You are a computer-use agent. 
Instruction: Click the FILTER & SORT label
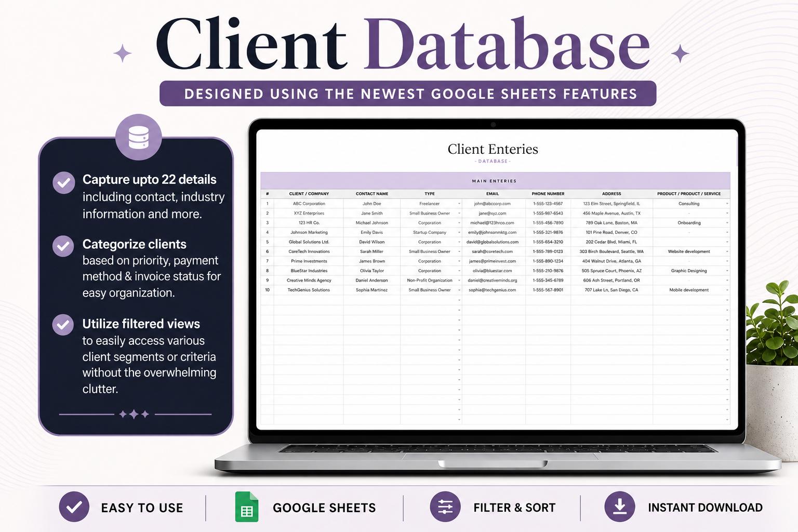(x=514, y=508)
